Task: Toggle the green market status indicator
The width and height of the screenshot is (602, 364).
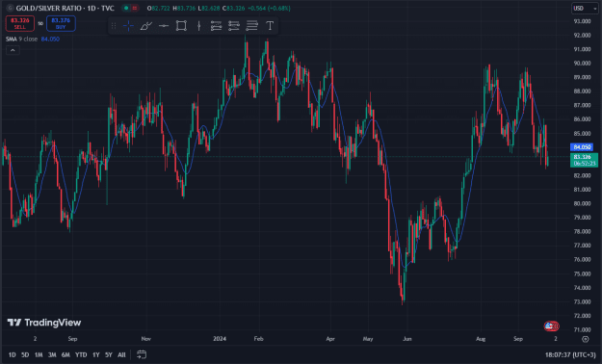Action: pyautogui.click(x=126, y=8)
